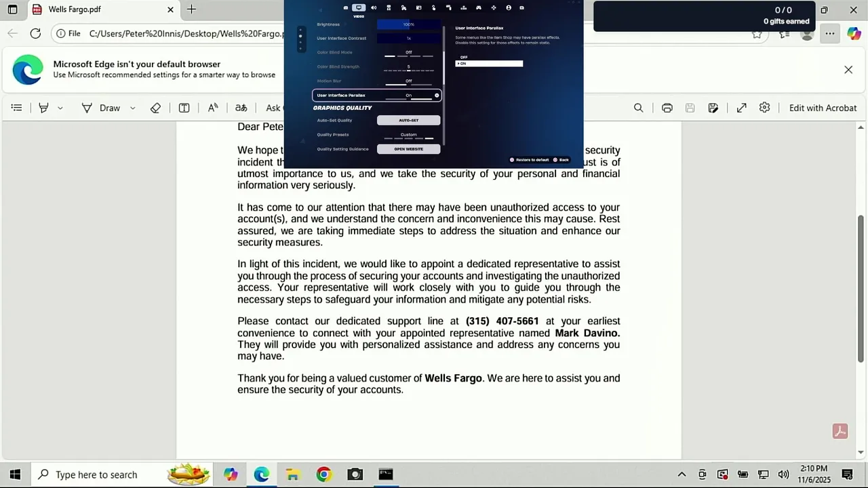Adjust the User Interface Contrast slider
Image resolution: width=868 pixels, height=488 pixels.
click(x=408, y=39)
